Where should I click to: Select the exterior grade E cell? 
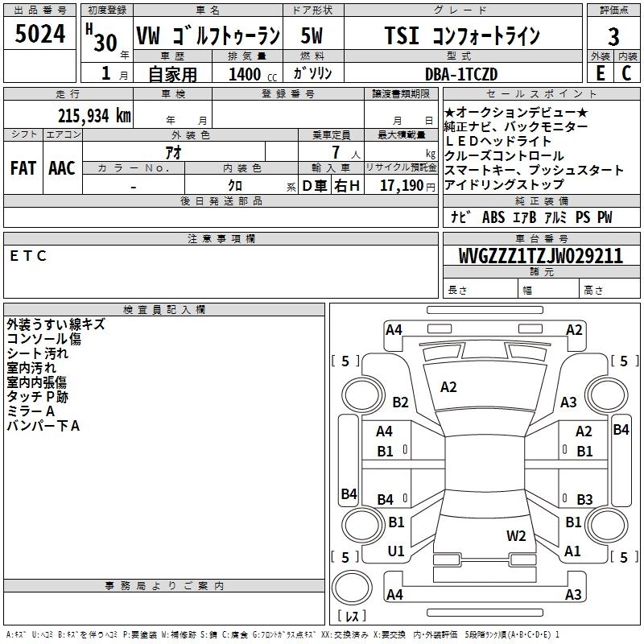point(600,72)
